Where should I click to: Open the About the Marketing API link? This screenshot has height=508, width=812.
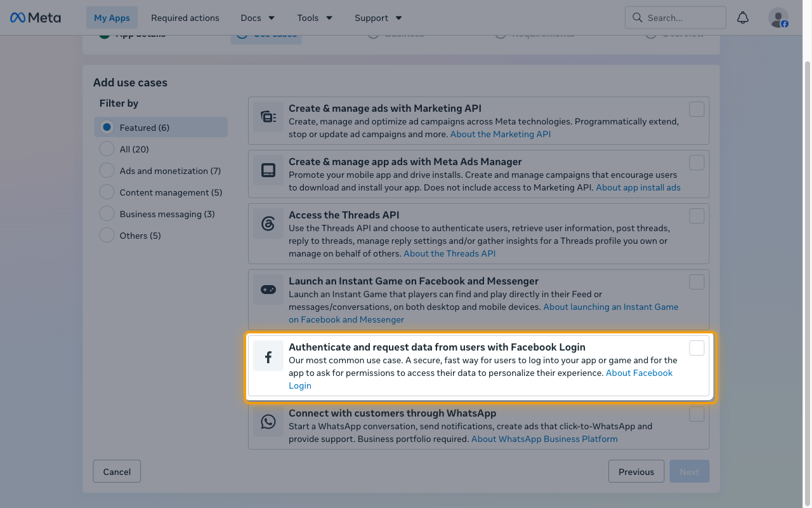(x=501, y=134)
